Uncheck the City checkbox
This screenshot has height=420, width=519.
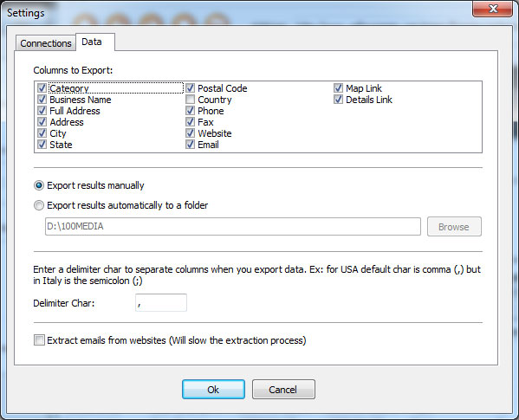point(42,133)
